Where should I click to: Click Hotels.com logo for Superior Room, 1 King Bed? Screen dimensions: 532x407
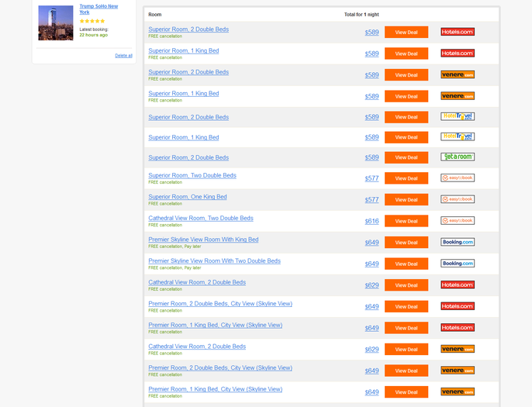coord(458,53)
